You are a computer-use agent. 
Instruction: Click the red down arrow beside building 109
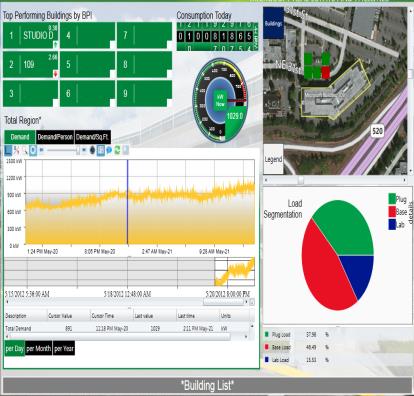coord(55,74)
